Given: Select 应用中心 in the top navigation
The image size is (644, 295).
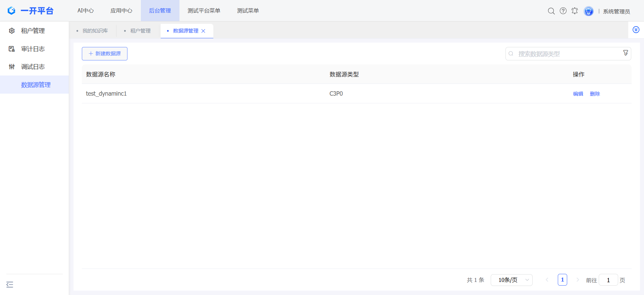Looking at the screenshot, I should point(121,11).
